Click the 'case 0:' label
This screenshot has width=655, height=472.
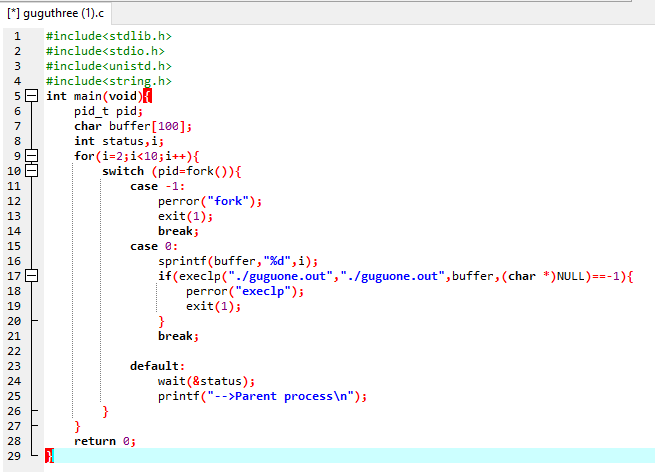tap(154, 246)
